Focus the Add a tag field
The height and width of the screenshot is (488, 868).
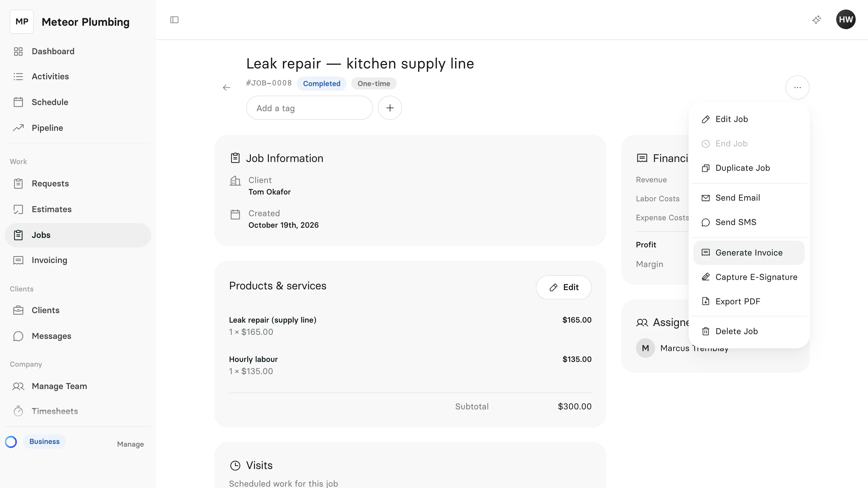309,108
